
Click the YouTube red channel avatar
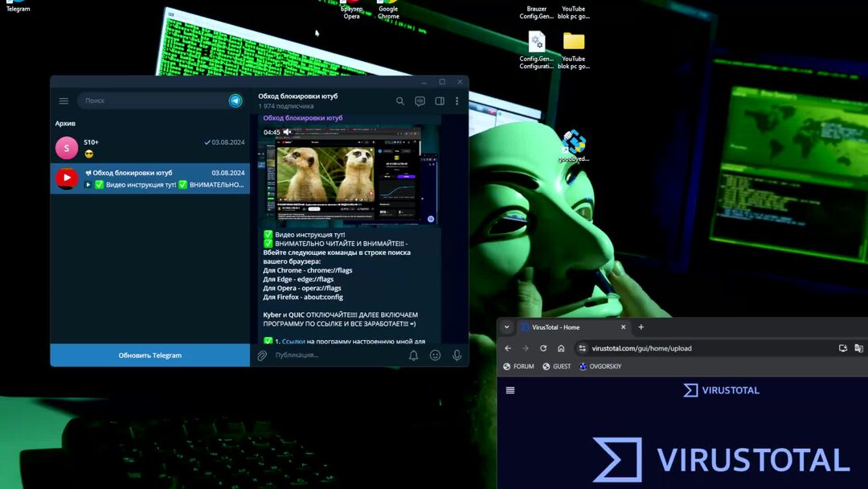(x=67, y=179)
